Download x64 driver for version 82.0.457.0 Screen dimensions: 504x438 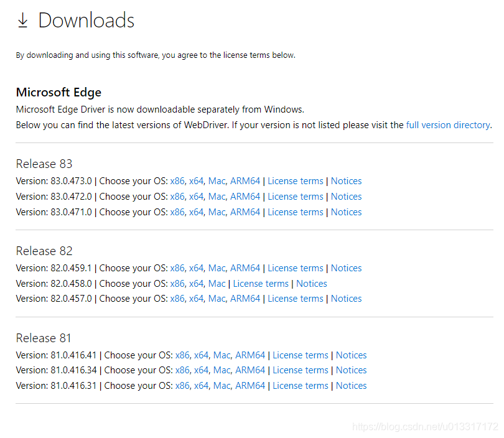(x=197, y=299)
